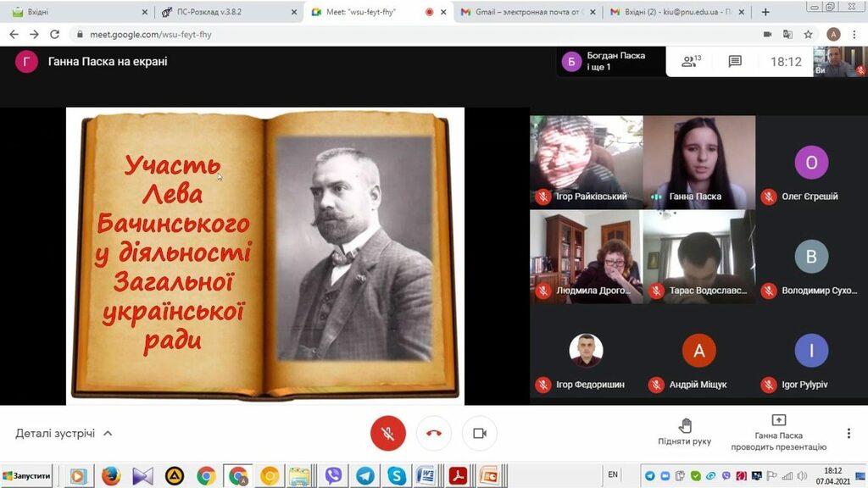868x488 pixels.
Task: Click Ганна Паска проводить презентацію button
Action: [x=778, y=432]
